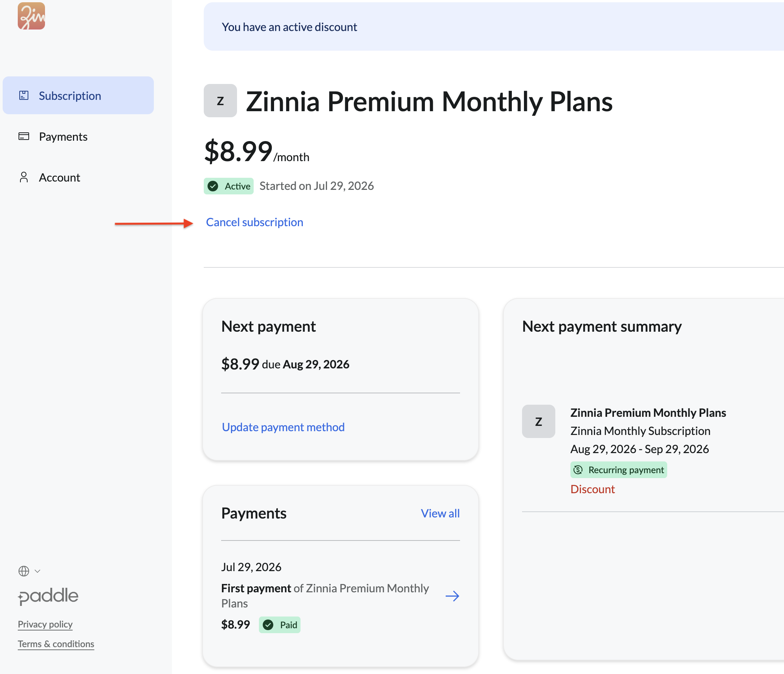Image resolution: width=784 pixels, height=674 pixels.
Task: Click the Payments card icon in sidebar
Action: click(24, 136)
